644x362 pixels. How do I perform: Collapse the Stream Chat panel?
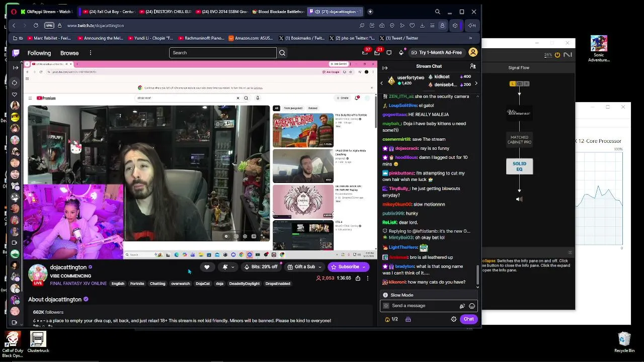click(x=385, y=67)
